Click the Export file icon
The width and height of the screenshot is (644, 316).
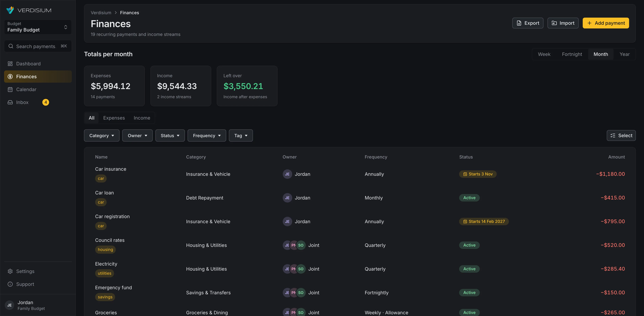pos(519,23)
